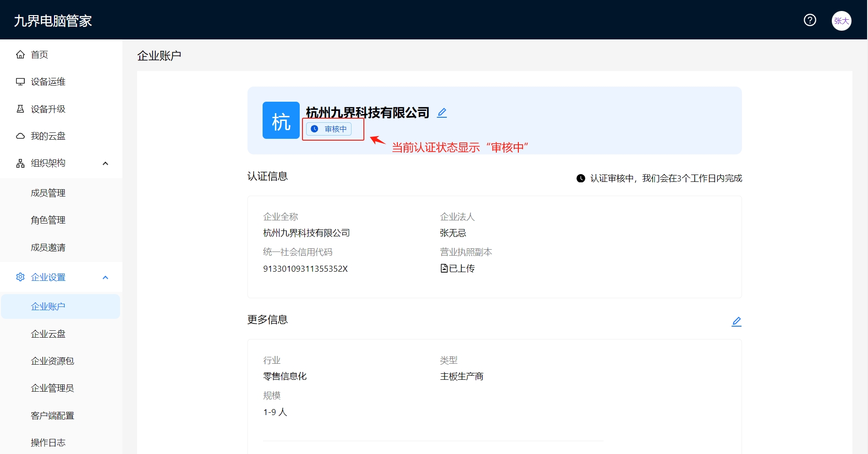Click the 统一社会信用代码 field label
This screenshot has width=868, height=454.
pyautogui.click(x=297, y=252)
